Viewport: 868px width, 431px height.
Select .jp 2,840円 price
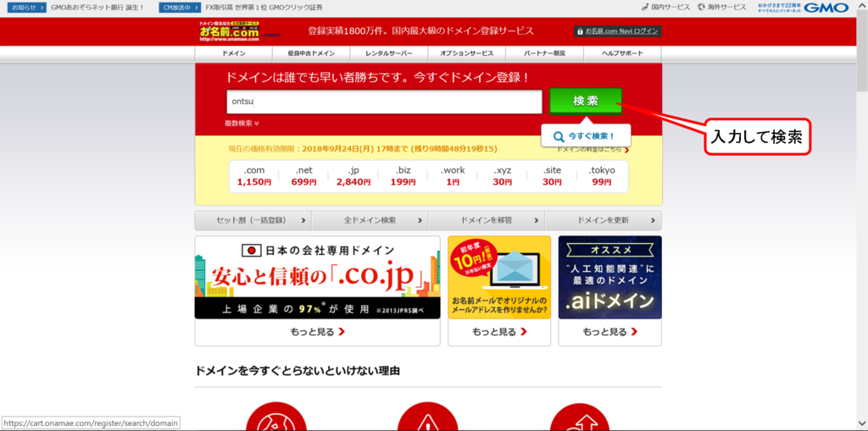353,176
